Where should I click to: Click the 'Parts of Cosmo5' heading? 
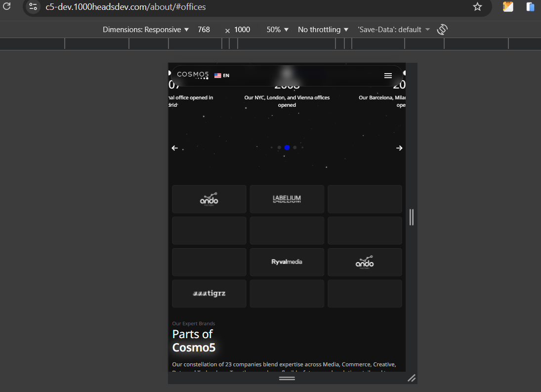tap(194, 341)
